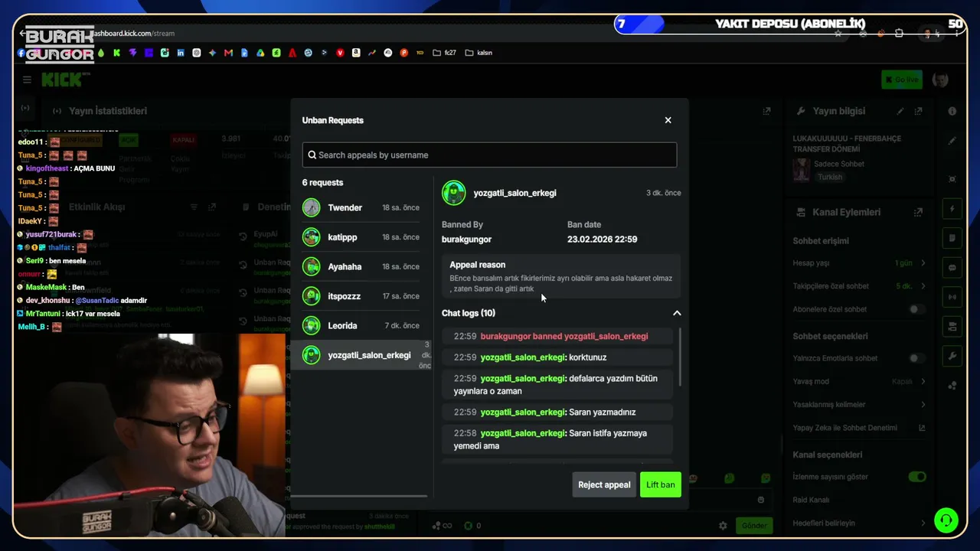Select Twender's unban request

coord(361,208)
